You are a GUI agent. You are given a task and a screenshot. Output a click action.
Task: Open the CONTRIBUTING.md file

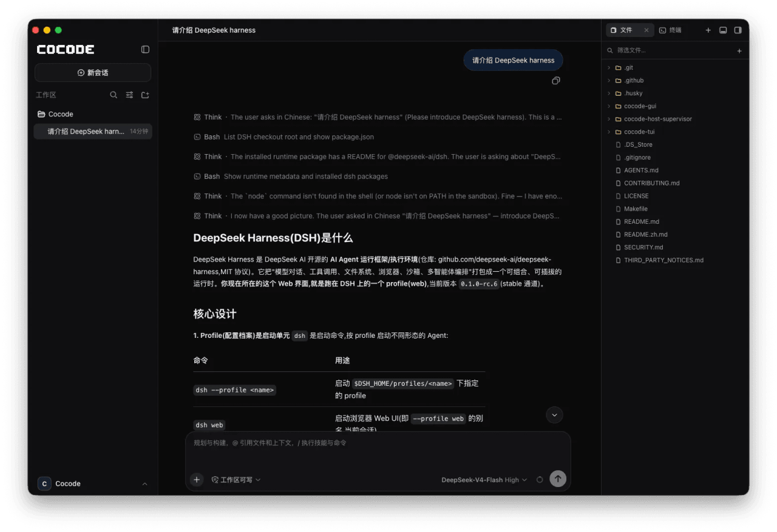click(651, 183)
